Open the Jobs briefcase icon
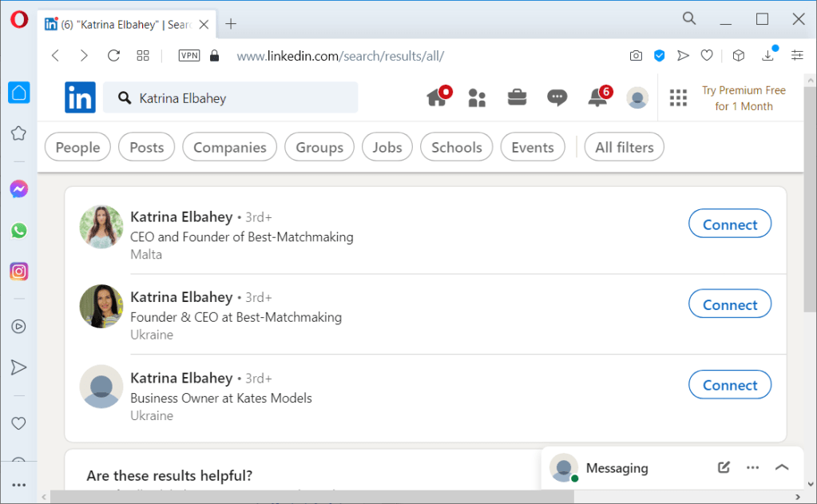Image resolution: width=817 pixels, height=504 pixels. tap(517, 98)
